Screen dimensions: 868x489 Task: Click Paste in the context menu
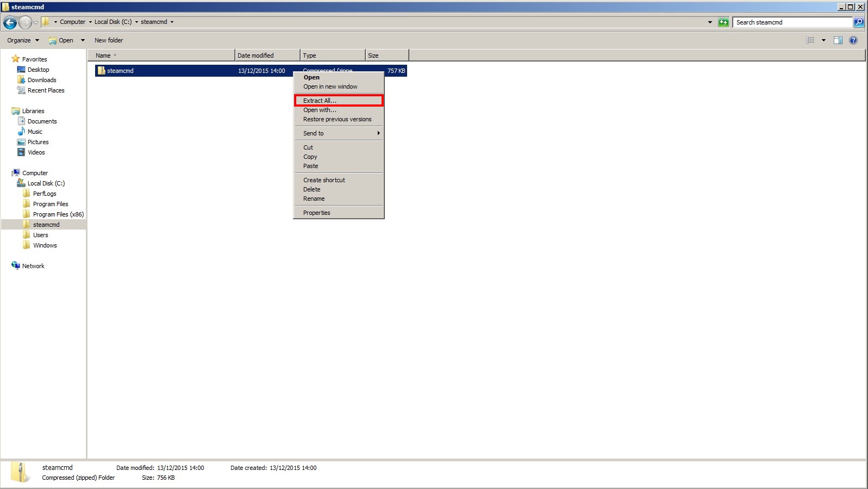[x=339, y=166]
